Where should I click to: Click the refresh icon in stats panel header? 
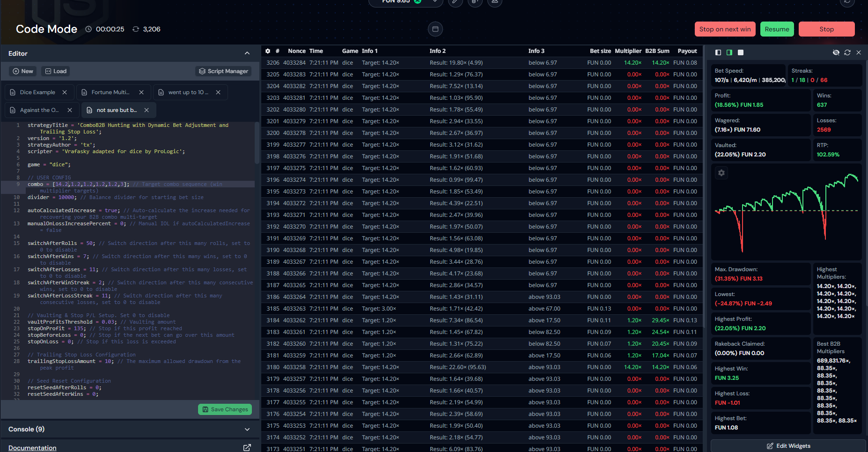coord(847,52)
